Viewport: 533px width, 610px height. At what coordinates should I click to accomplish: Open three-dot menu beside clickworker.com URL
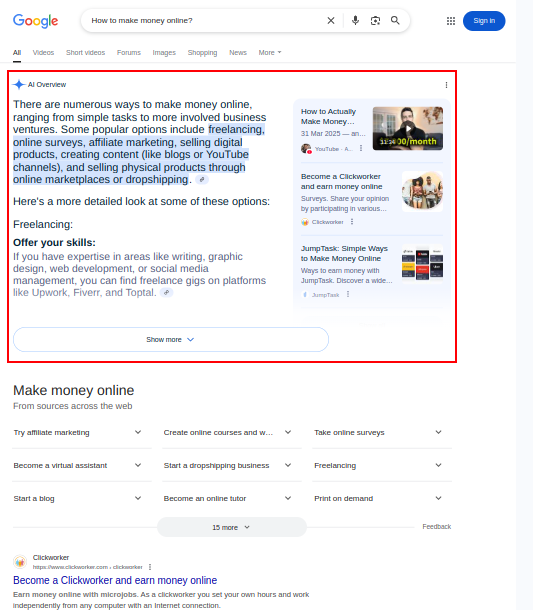tap(150, 567)
